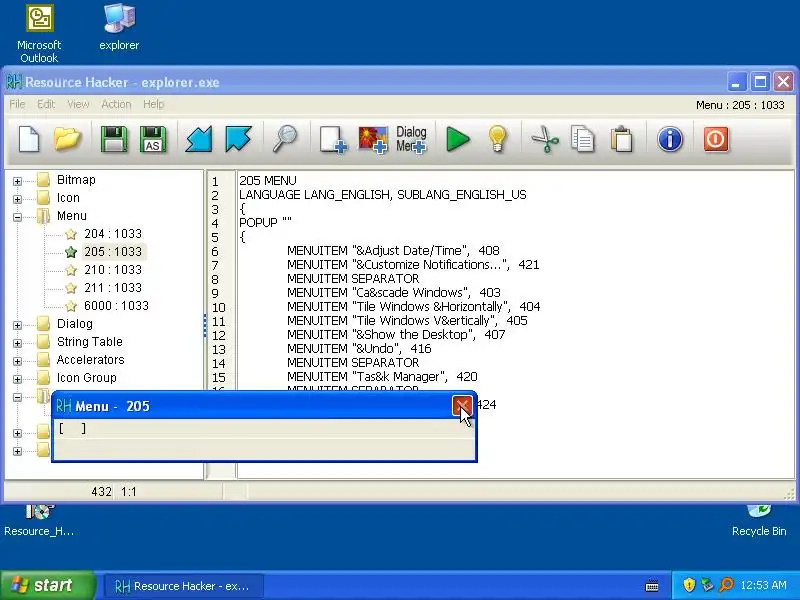Copy with the two-pages icon

click(582, 139)
